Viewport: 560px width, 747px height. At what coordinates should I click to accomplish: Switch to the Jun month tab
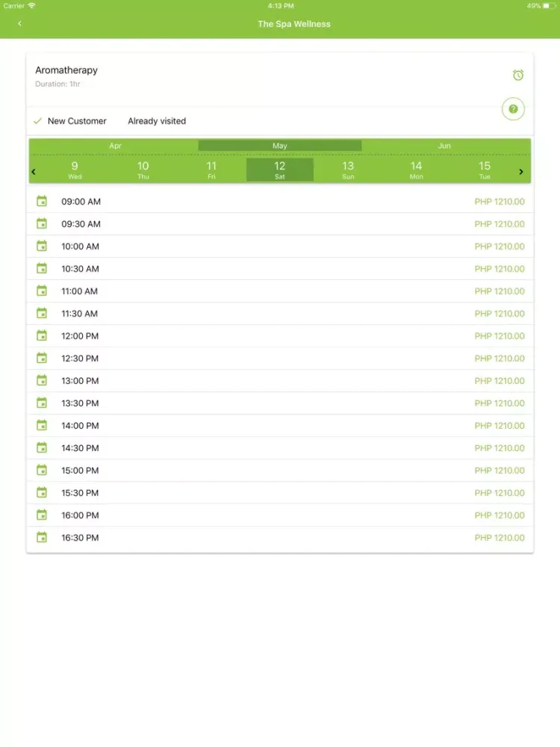[444, 146]
